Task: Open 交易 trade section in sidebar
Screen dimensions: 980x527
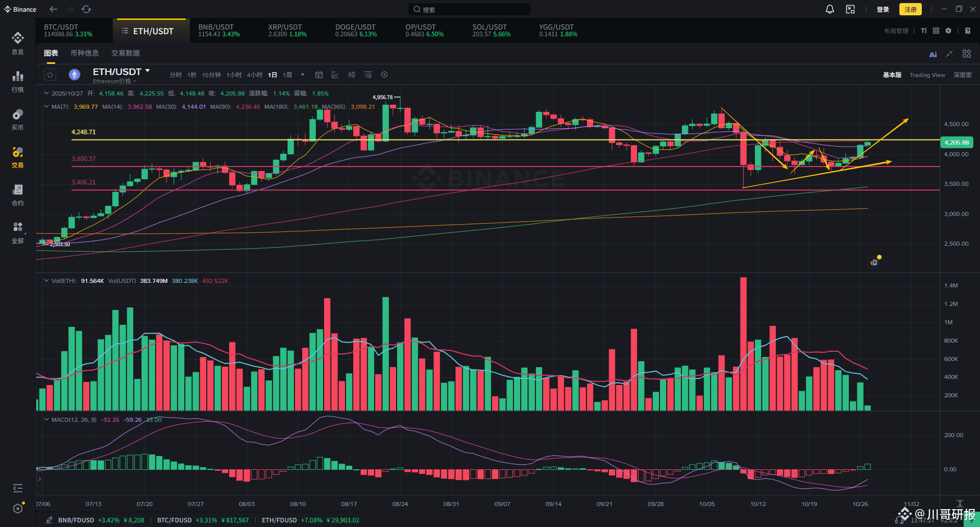Action: [x=18, y=157]
